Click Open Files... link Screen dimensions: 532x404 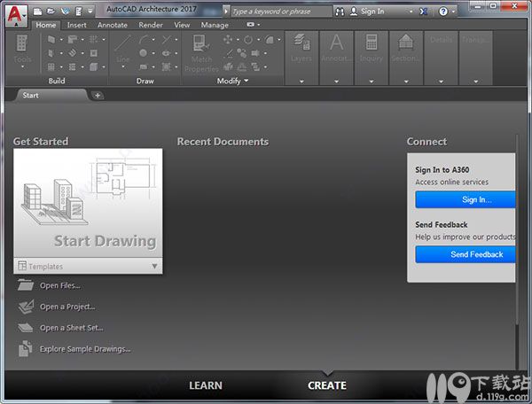pyautogui.click(x=60, y=285)
